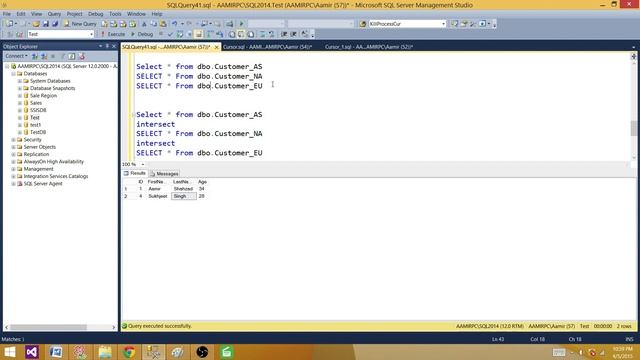Expand the SSISDB database node
The width and height of the screenshot is (640, 360).
coord(20,110)
